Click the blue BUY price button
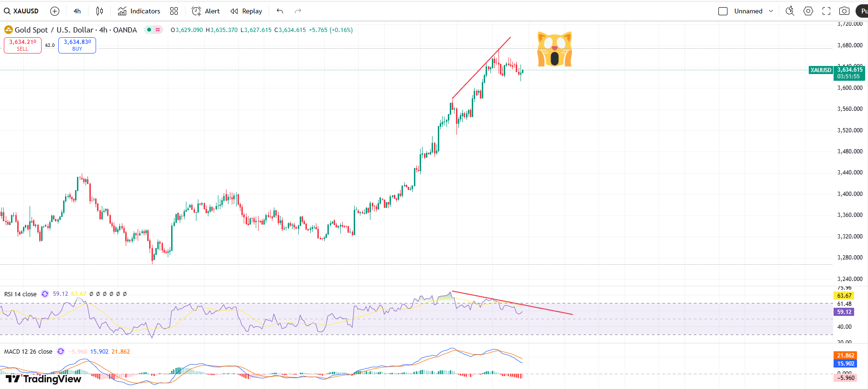 (77, 45)
